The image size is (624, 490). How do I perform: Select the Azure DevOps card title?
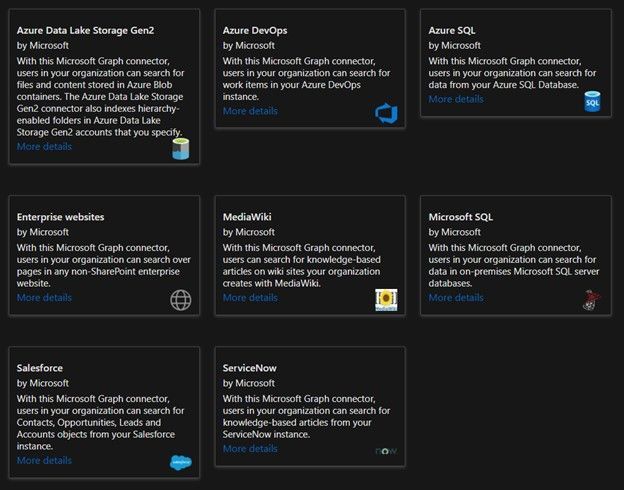255,30
